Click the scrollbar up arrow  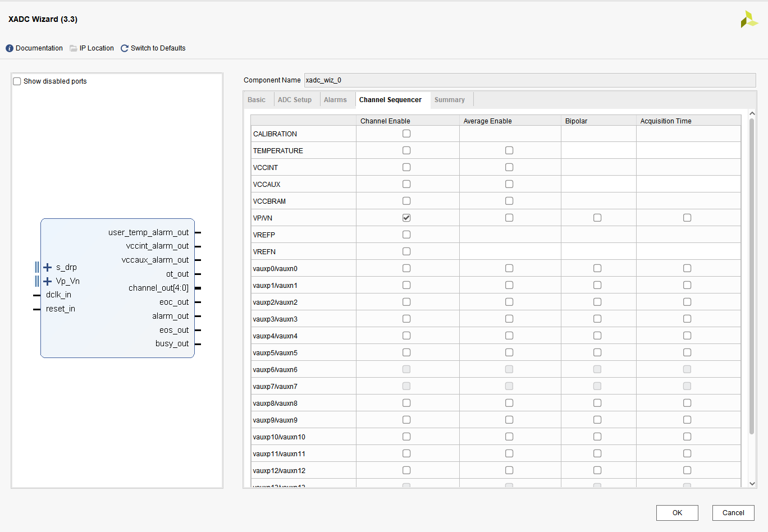tap(752, 113)
